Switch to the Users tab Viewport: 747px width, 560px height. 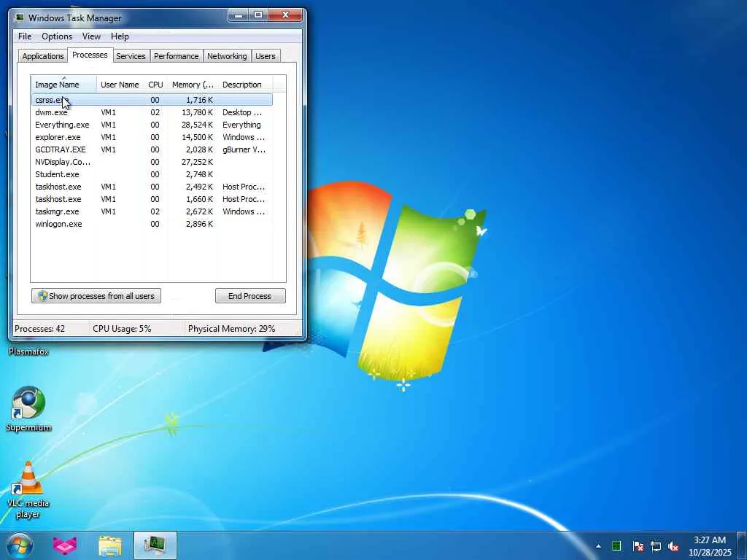tap(265, 56)
